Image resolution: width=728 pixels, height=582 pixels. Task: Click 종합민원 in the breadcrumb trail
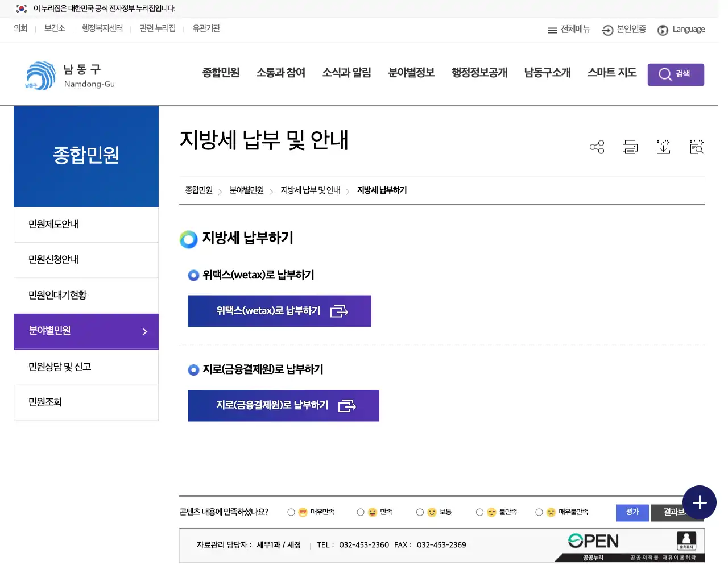point(198,190)
